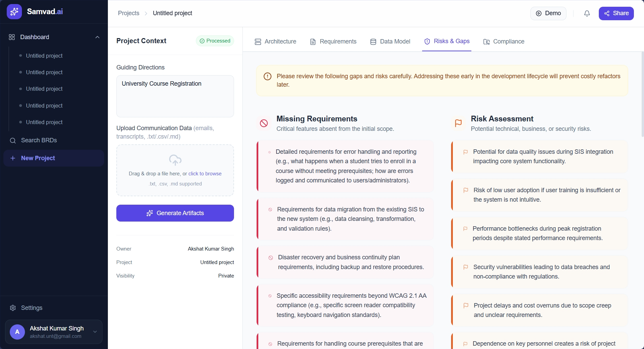Select the second Untitled project in sidebar
This screenshot has height=349, width=644.
pyautogui.click(x=44, y=72)
